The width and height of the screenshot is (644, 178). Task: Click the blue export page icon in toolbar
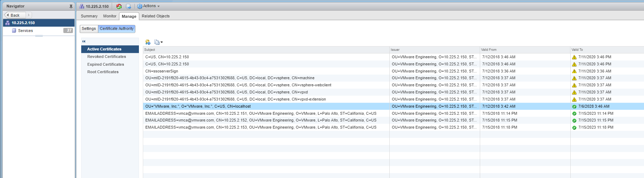tap(128, 6)
